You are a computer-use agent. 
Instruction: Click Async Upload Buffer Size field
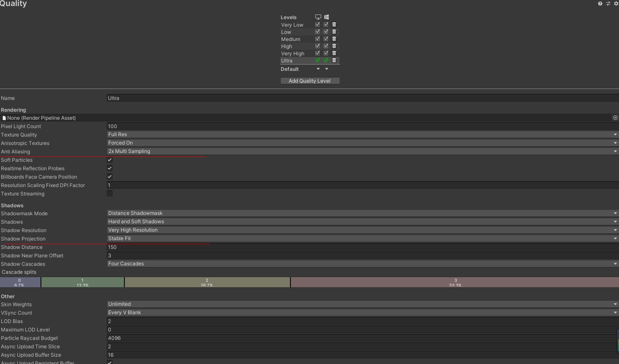[x=363, y=355]
